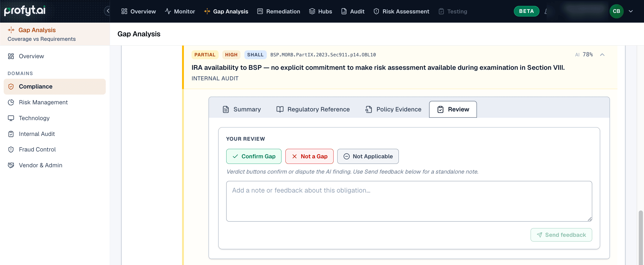Click the Compliance shield icon

click(x=11, y=86)
